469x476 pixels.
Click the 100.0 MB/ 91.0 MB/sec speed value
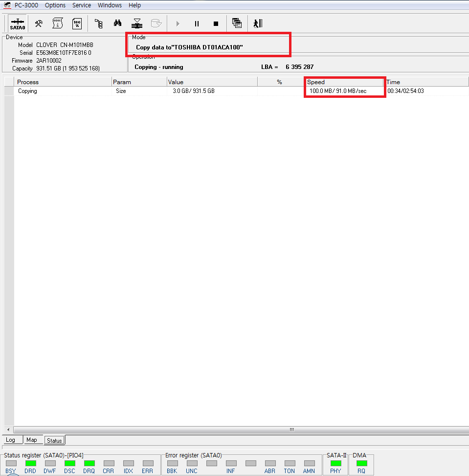coord(338,91)
